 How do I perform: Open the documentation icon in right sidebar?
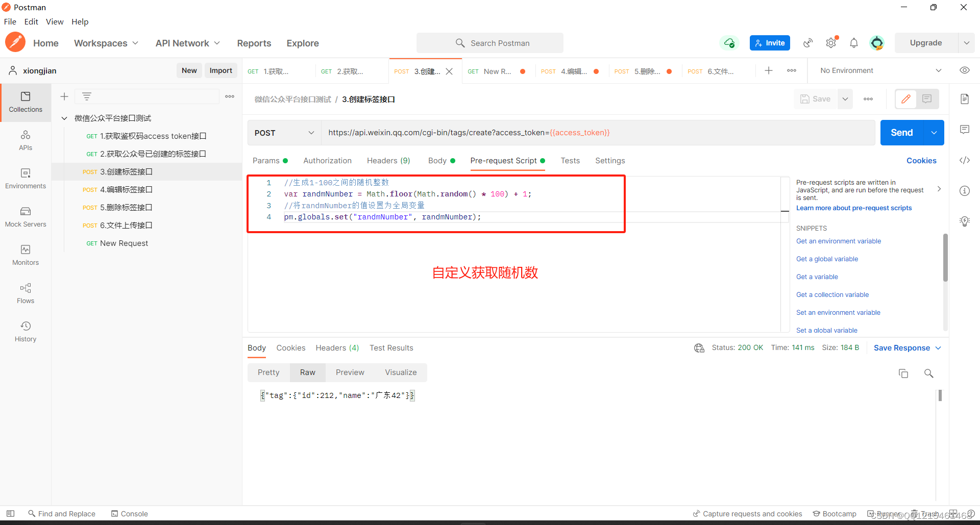point(965,99)
